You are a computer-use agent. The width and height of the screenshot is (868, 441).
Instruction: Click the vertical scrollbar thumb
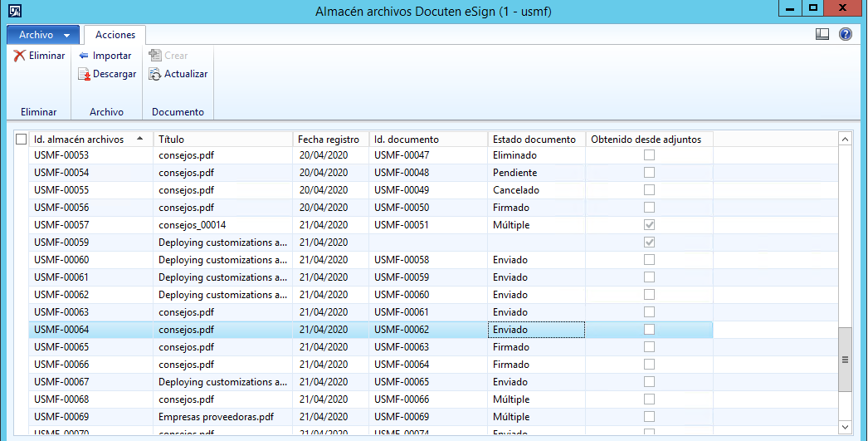tap(845, 360)
